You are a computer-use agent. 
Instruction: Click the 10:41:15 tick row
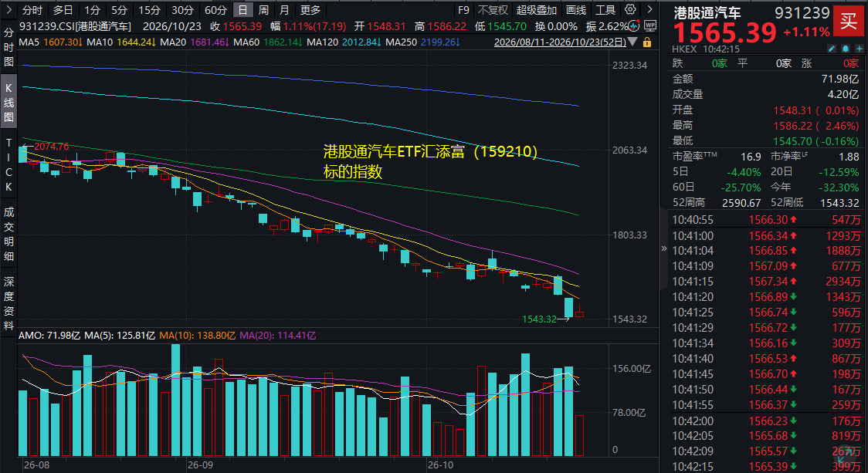pos(766,282)
